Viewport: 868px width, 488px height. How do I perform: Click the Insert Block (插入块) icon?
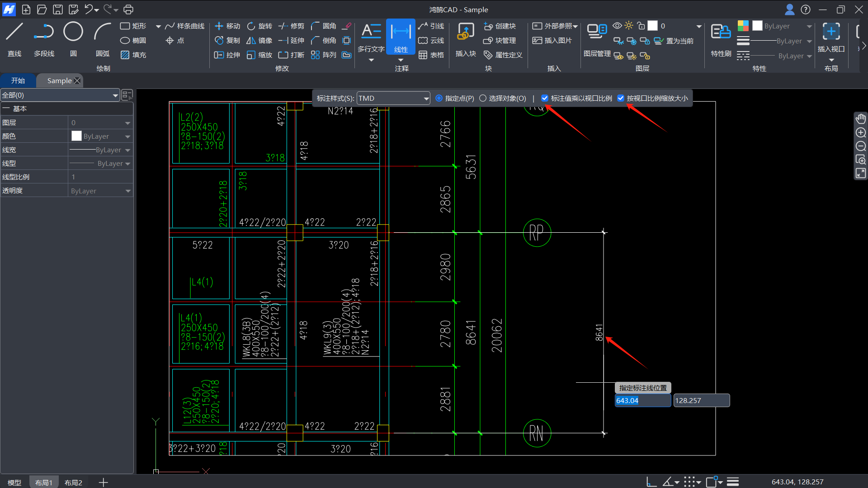[x=466, y=33]
